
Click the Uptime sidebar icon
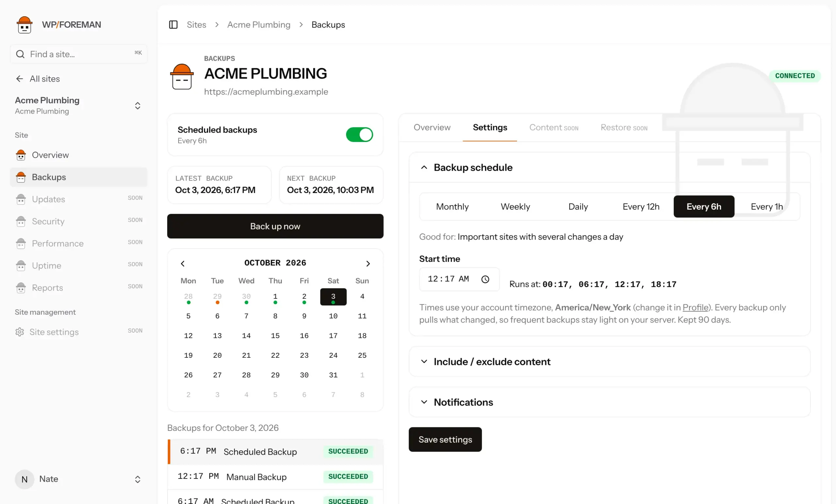(21, 266)
